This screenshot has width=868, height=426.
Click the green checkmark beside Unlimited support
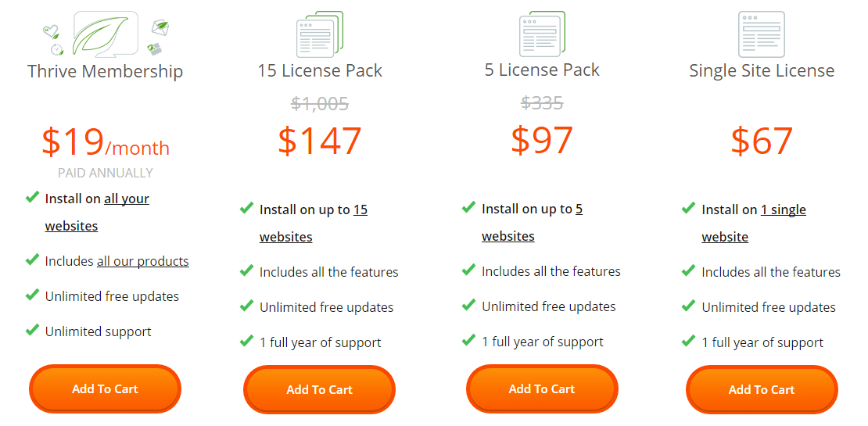[32, 331]
